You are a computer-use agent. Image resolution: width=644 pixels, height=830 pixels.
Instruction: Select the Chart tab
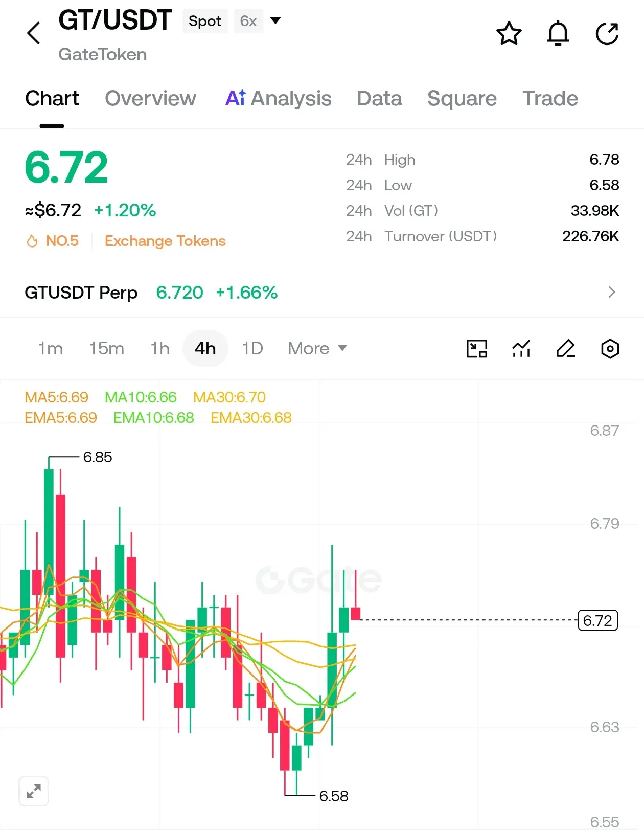click(52, 98)
